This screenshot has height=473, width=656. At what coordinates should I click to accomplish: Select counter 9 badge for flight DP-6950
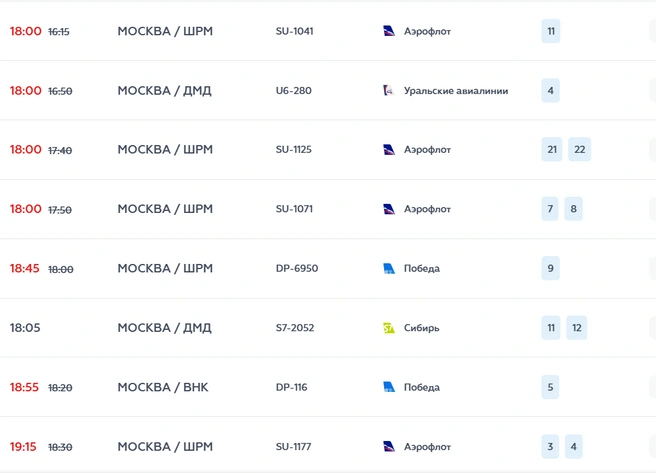pos(551,268)
